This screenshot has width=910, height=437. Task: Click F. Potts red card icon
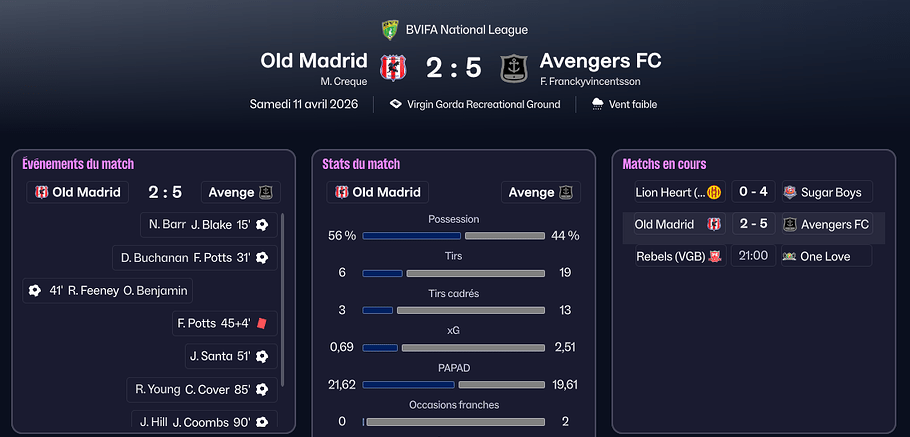pyautogui.click(x=261, y=323)
